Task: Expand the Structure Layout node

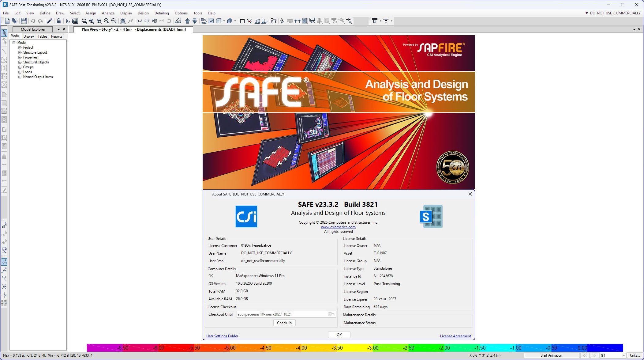Action: 20,52
